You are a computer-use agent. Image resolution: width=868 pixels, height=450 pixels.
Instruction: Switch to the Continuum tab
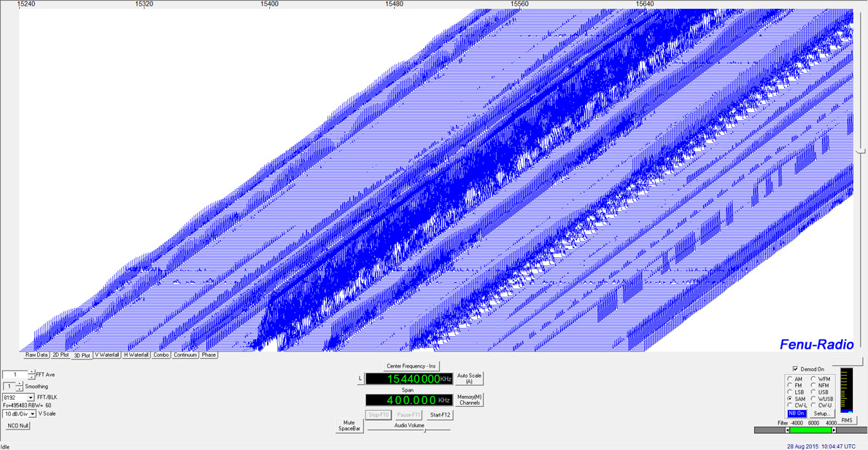(186, 354)
